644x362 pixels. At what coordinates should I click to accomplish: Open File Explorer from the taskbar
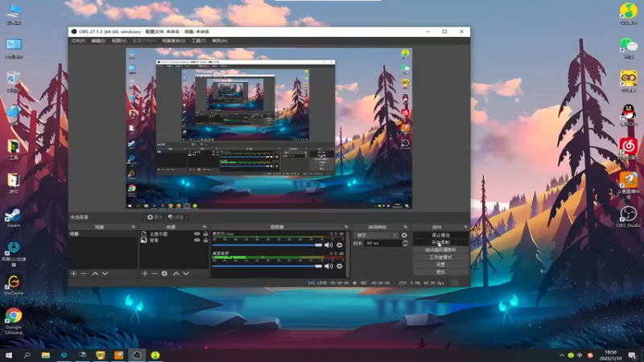tap(45, 356)
